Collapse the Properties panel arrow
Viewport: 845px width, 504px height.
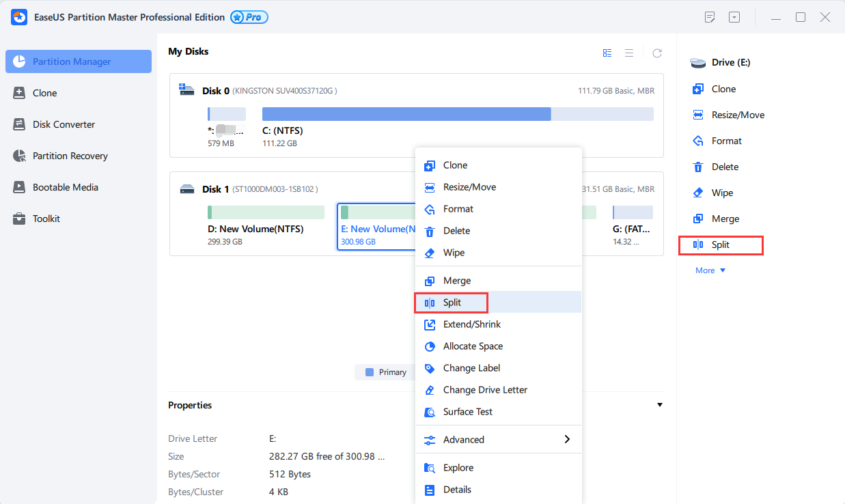659,405
